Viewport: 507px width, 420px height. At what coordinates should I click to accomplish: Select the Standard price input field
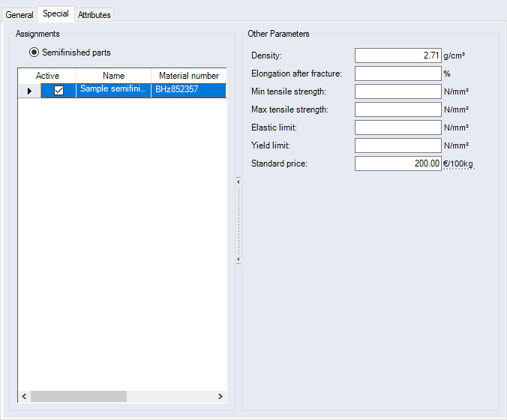point(397,163)
